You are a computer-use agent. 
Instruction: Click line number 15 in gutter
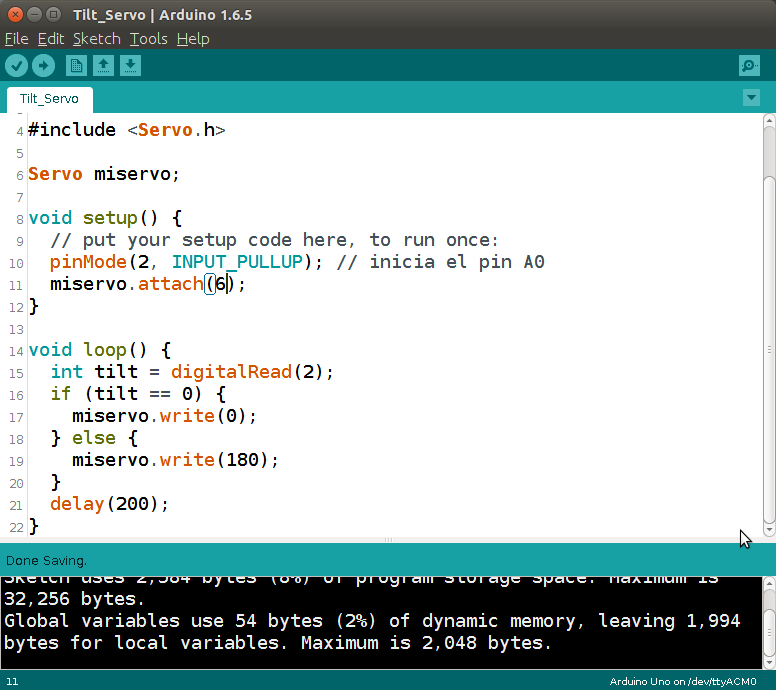16,373
